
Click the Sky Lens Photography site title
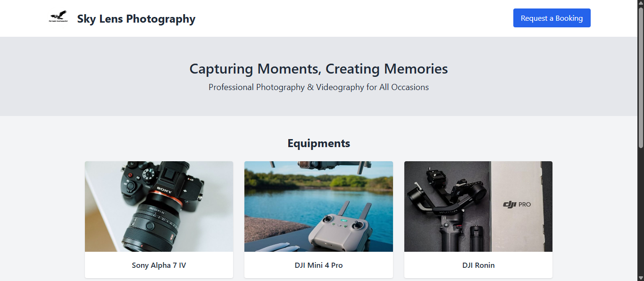136,19
